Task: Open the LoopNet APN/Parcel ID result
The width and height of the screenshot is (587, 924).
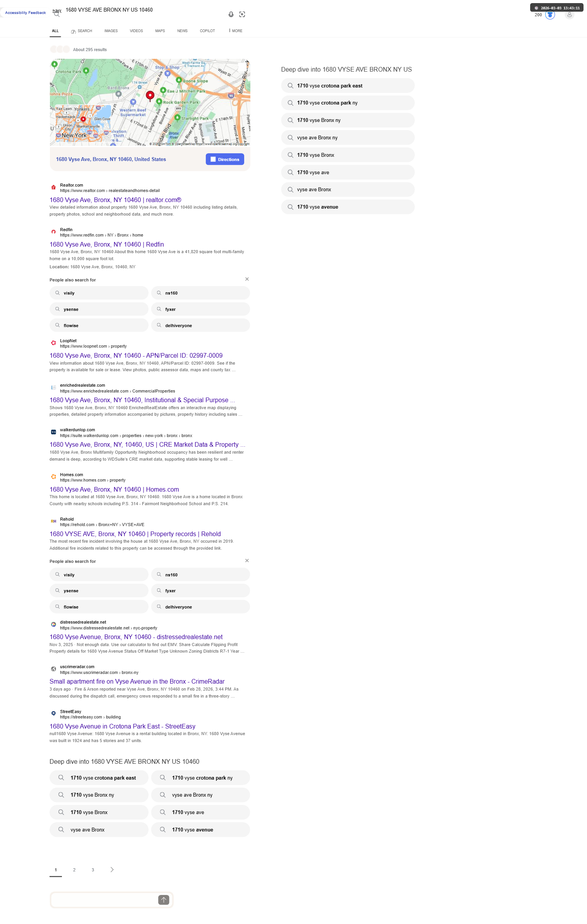Action: pyautogui.click(x=136, y=356)
